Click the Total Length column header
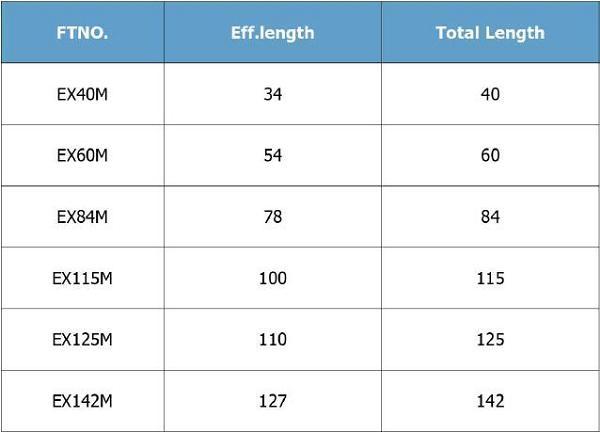The image size is (600, 432). (490, 33)
